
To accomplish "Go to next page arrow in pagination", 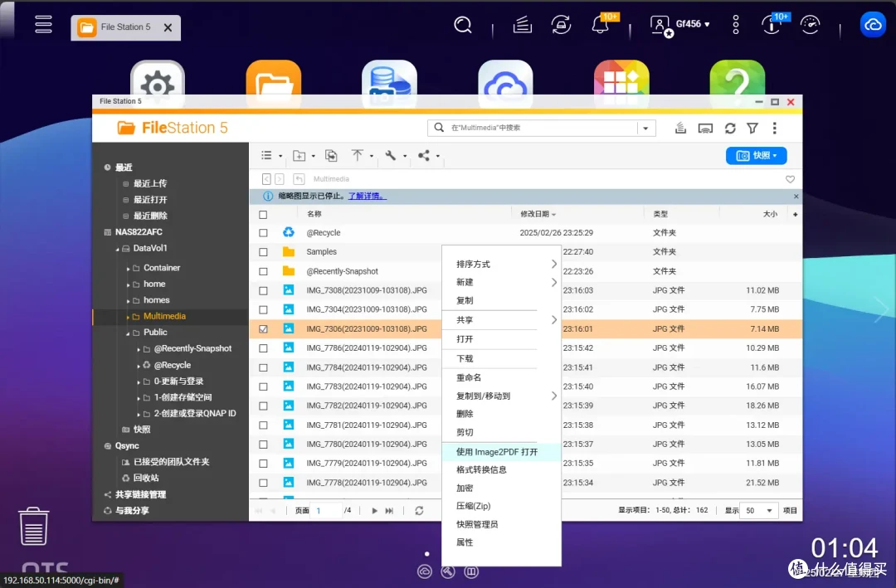I will (374, 511).
